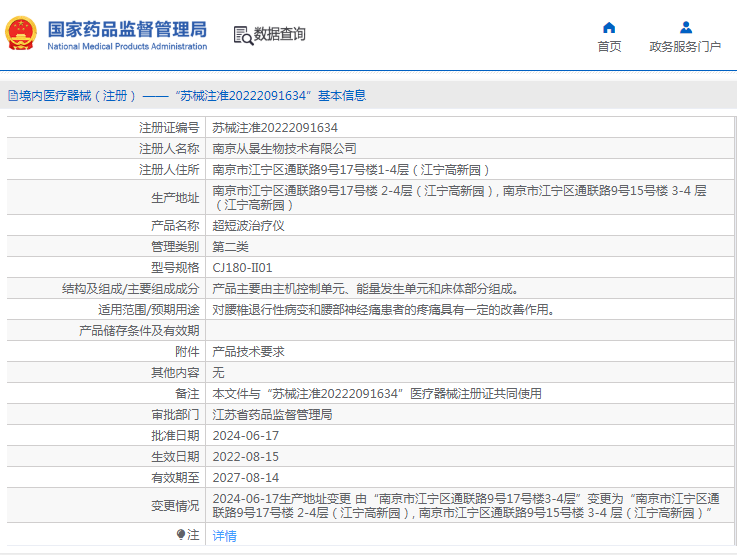This screenshot has width=737, height=555.
Task: Click model value CJ180-II01
Action: tap(242, 268)
